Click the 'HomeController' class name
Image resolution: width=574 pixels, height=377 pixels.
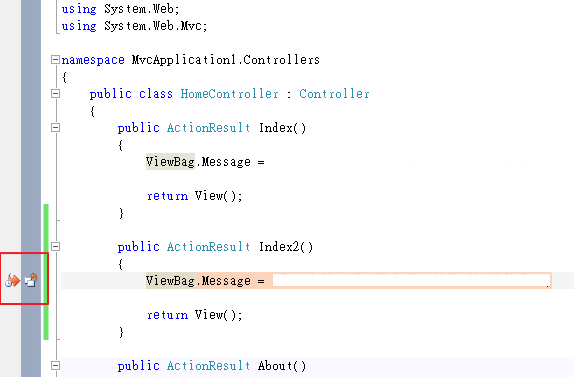click(230, 94)
